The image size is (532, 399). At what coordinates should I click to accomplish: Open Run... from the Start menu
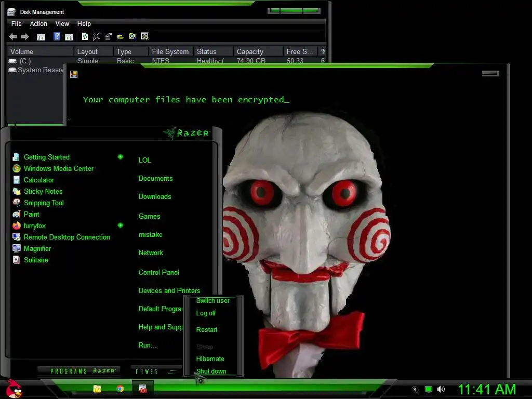[147, 345]
